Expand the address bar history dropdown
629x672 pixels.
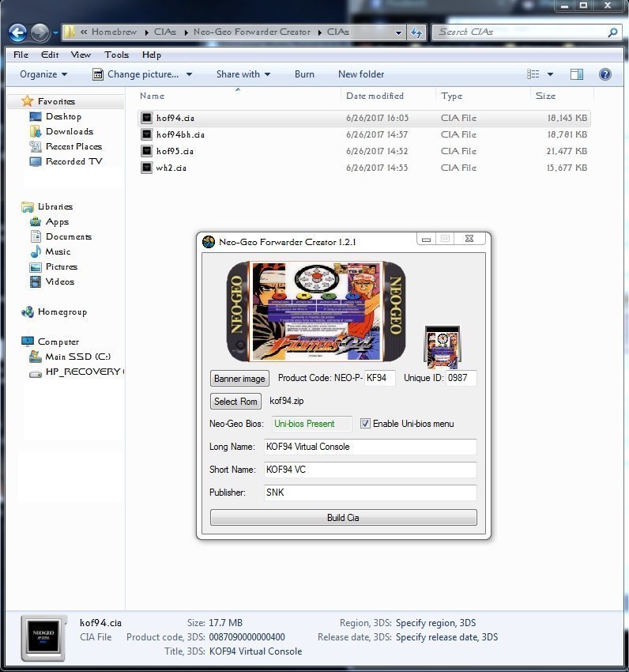pos(398,32)
